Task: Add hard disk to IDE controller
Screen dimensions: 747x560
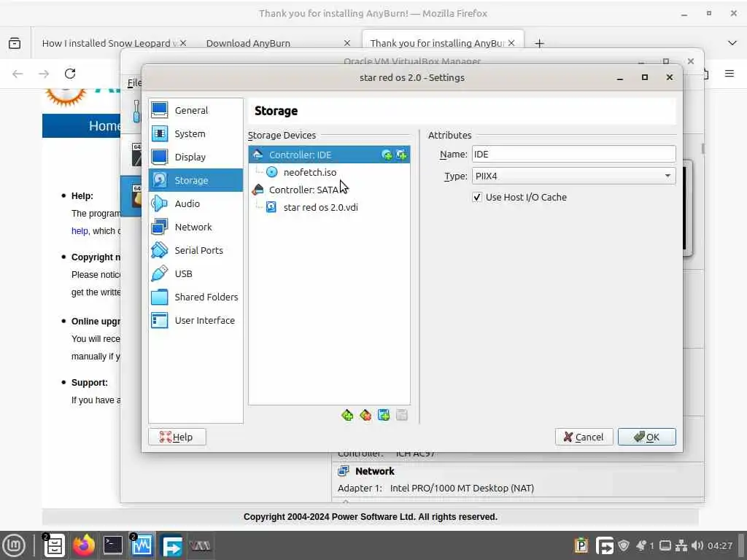Action: 402,155
